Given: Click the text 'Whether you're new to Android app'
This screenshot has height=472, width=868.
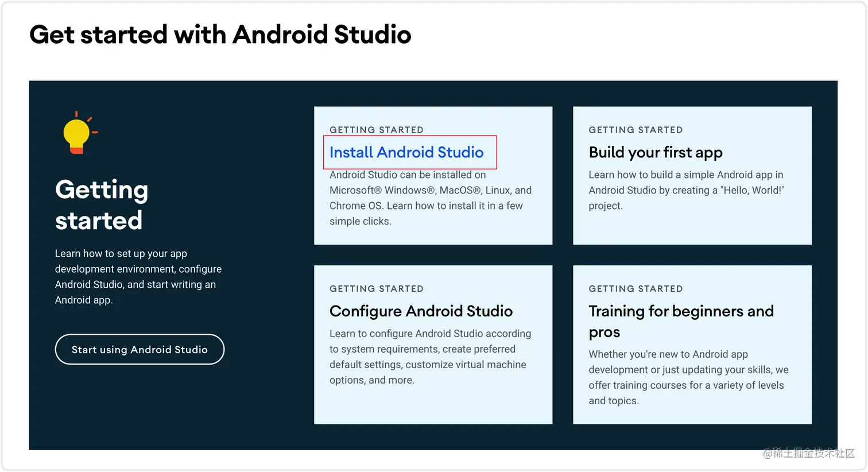Looking at the screenshot, I should (x=668, y=354).
